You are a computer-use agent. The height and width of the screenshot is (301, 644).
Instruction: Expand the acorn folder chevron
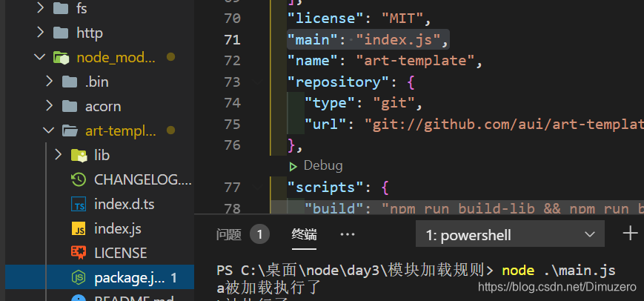click(50, 106)
